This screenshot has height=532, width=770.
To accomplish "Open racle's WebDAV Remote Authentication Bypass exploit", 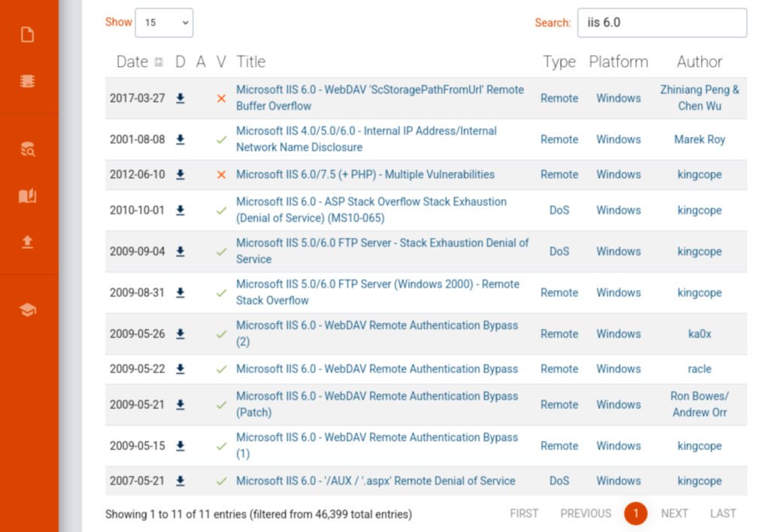I will (377, 369).
